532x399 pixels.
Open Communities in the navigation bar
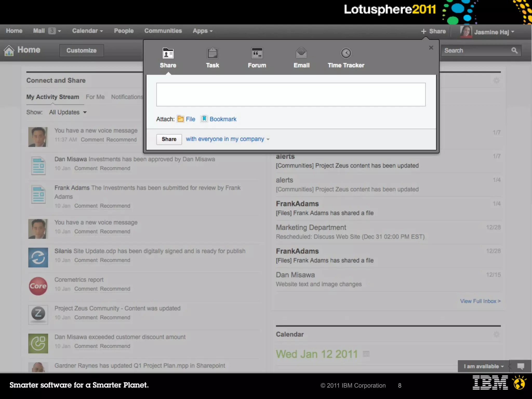click(x=163, y=31)
